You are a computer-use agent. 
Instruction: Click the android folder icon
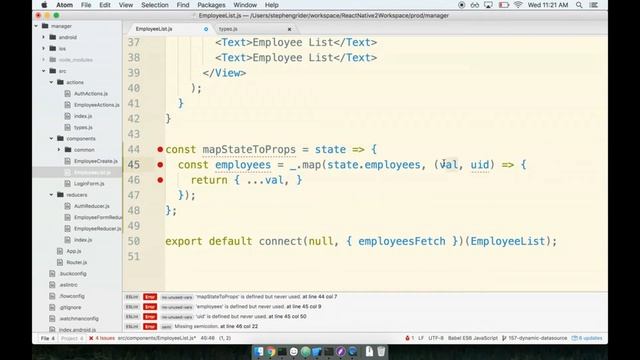[x=53, y=37]
